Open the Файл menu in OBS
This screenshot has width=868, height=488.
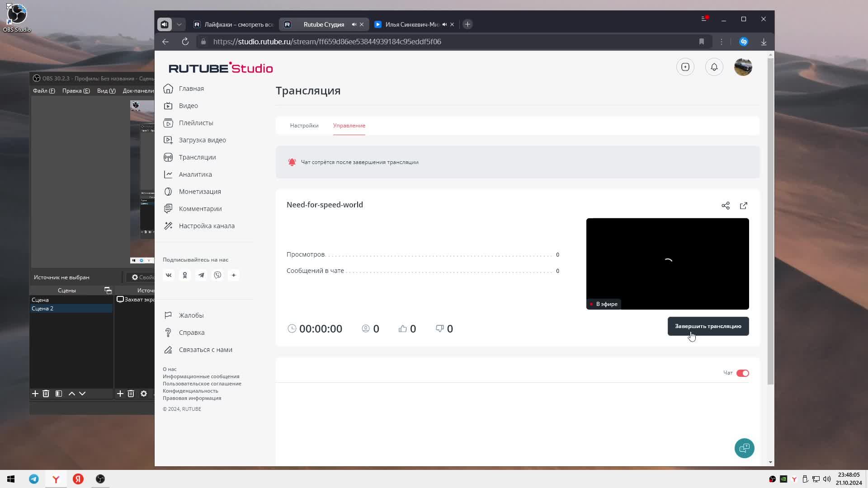pyautogui.click(x=43, y=91)
